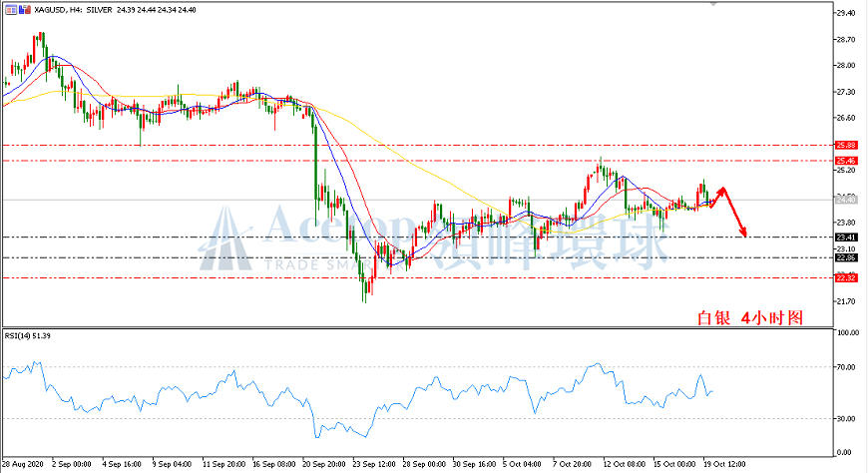Click the RSI 30.00 level label
The image size is (868, 473).
(x=848, y=419)
